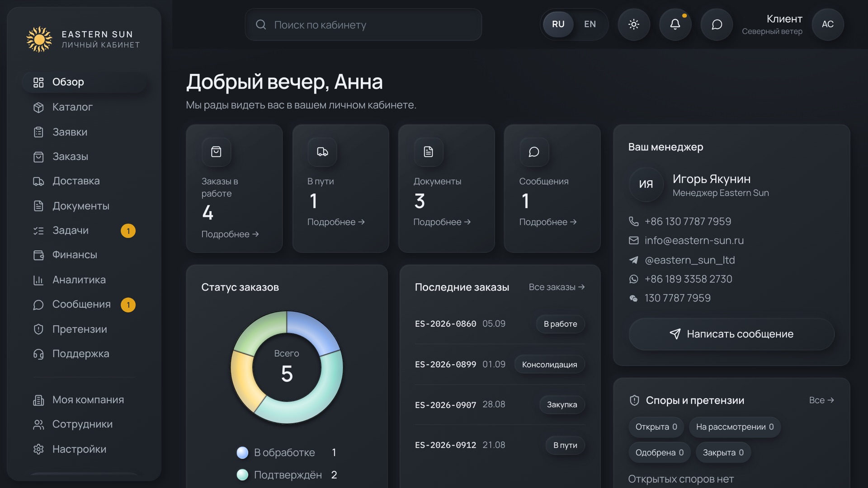Click the Моя компания building icon

click(x=38, y=400)
